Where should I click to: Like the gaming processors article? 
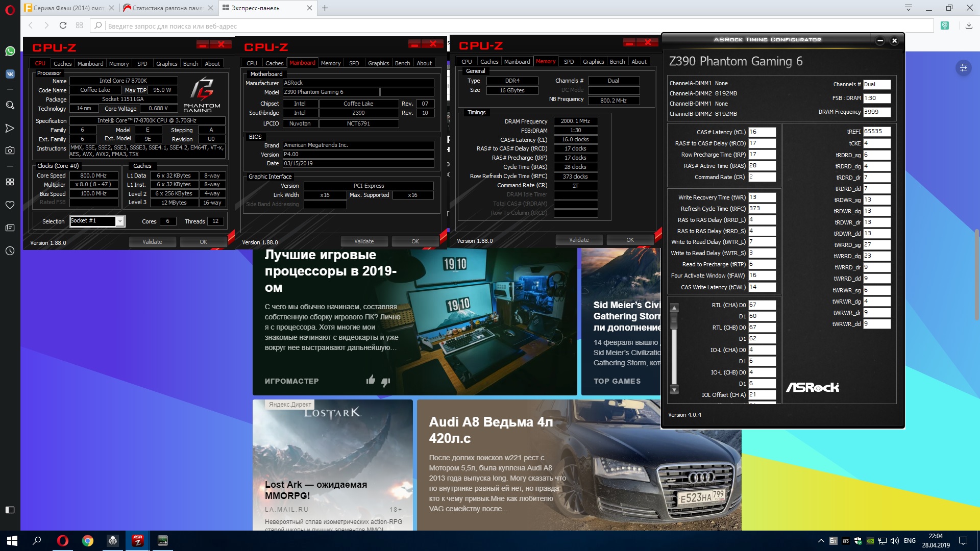click(x=371, y=380)
